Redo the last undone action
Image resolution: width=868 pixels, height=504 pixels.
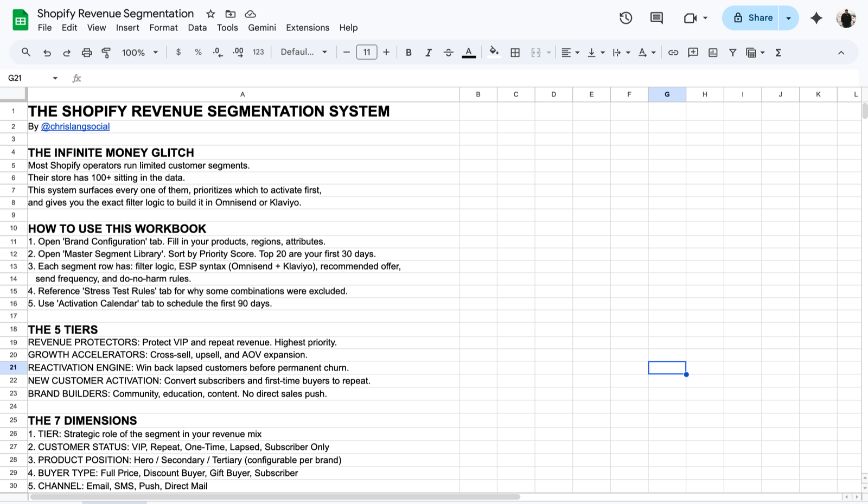[x=67, y=53]
